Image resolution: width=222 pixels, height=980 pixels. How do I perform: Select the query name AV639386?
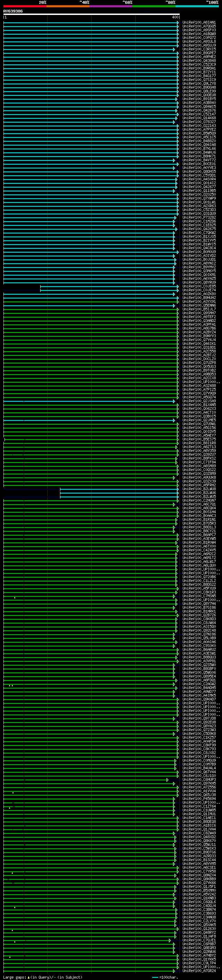[x=13, y=11]
